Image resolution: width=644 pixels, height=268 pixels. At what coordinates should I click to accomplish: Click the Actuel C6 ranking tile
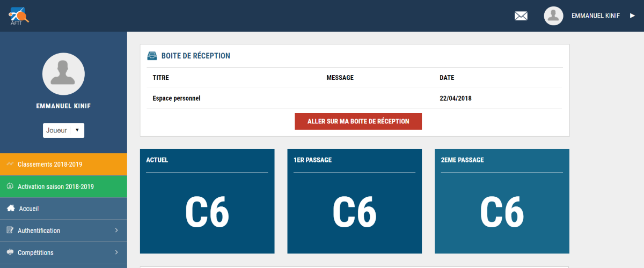click(x=207, y=202)
